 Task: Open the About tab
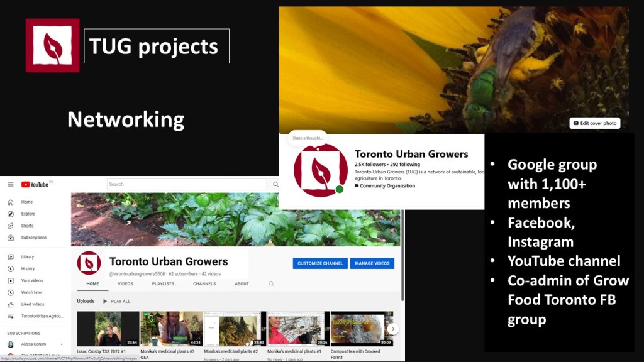click(241, 283)
